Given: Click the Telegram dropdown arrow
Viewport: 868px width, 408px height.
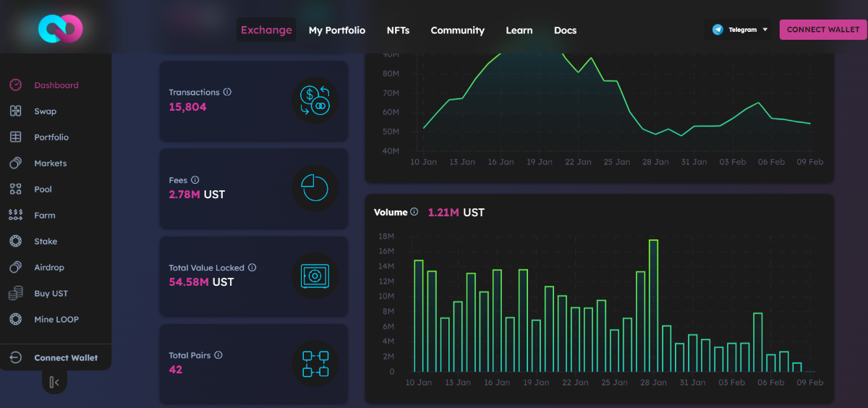Looking at the screenshot, I should [x=765, y=30].
